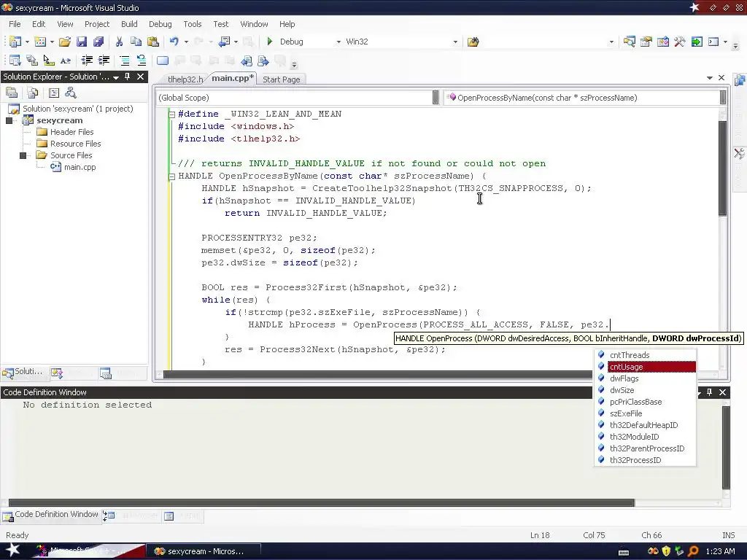Click the Display Parameter Info icon

32,61
